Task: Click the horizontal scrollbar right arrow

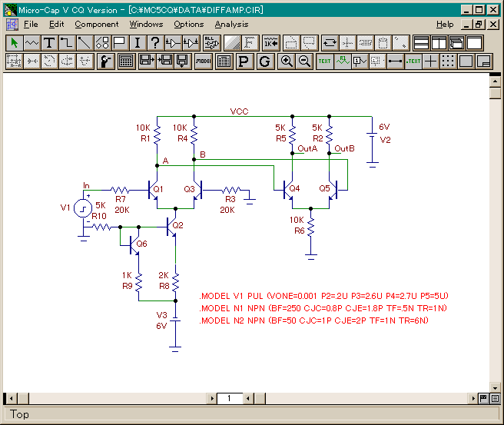Action: [x=472, y=398]
